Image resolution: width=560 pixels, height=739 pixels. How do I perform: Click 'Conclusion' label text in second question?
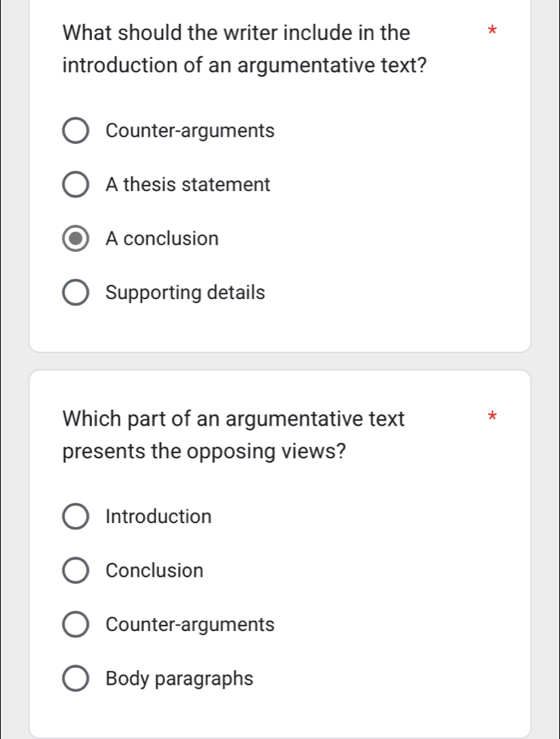coord(154,570)
